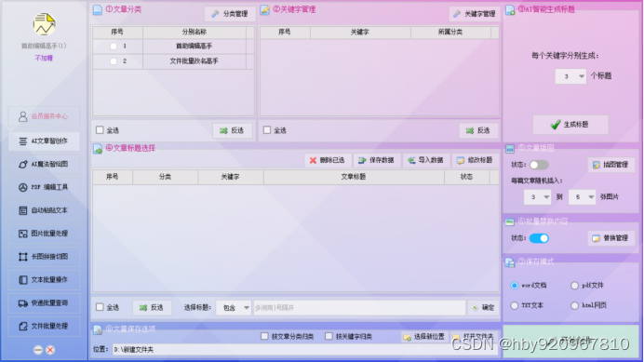Click 分类名称 column header

[195, 32]
